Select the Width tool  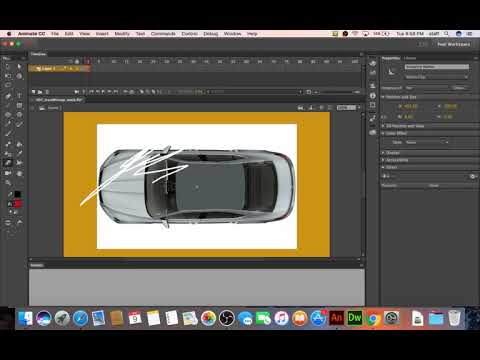pos(19,163)
